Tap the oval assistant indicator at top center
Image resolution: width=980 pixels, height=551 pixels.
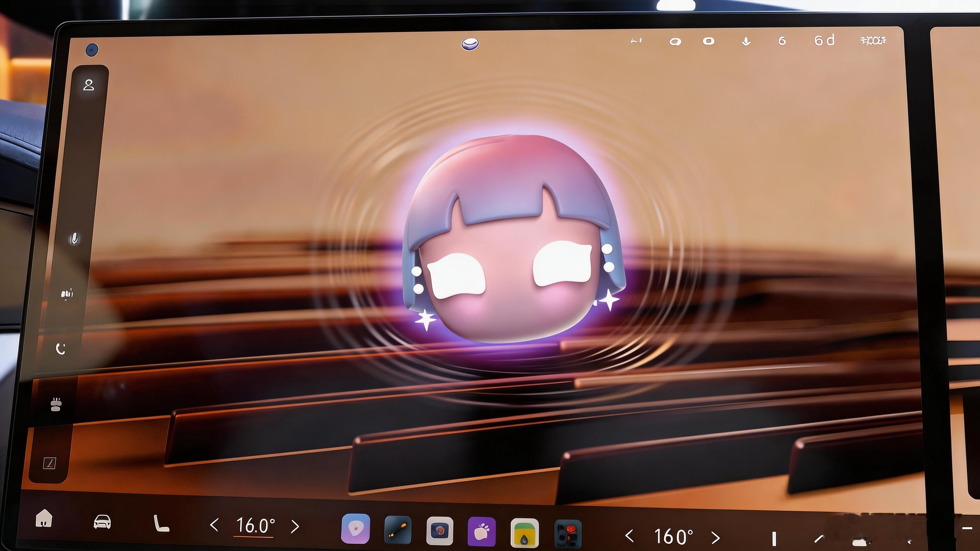coord(470,44)
